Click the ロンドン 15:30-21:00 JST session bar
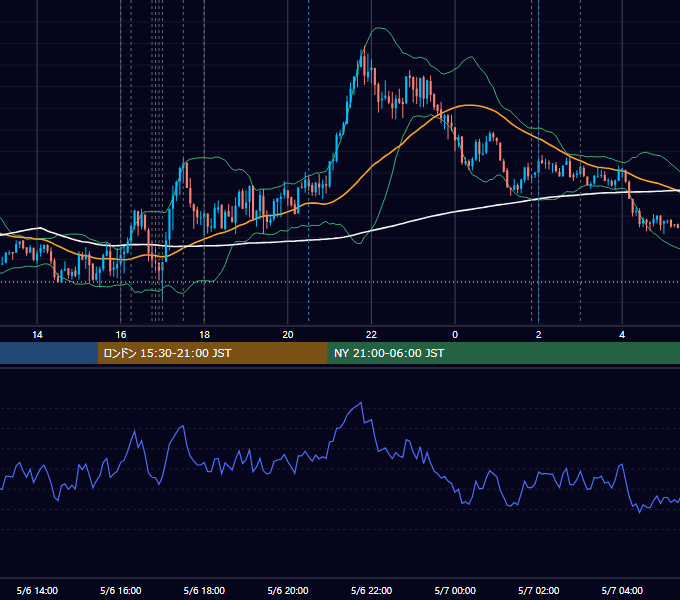Viewport: 680px width, 600px height. (212, 353)
